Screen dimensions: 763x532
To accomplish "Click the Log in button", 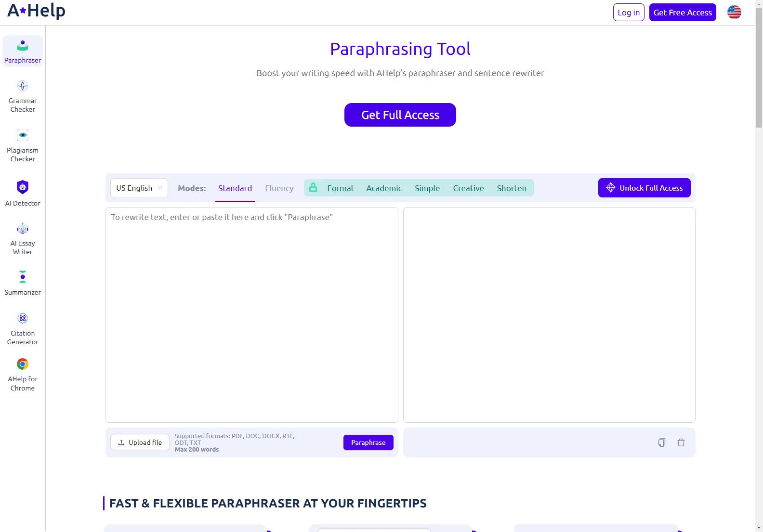I will pos(629,13).
